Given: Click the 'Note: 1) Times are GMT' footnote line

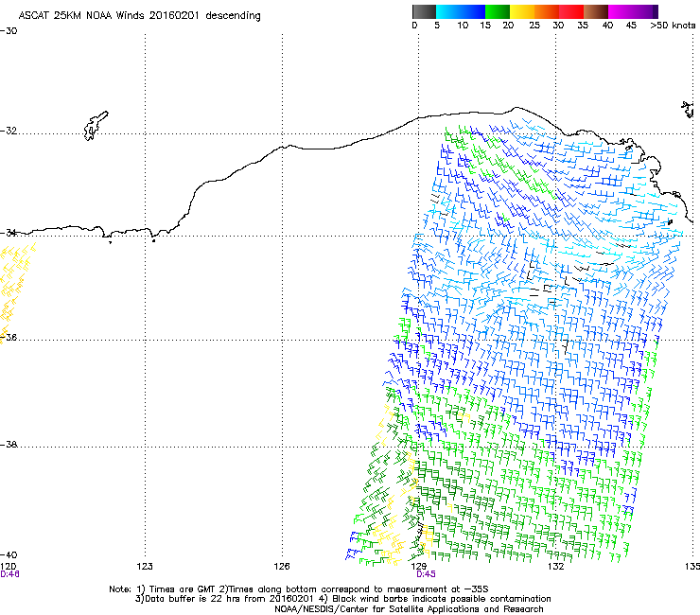Looking at the screenshot, I should tap(299, 589).
